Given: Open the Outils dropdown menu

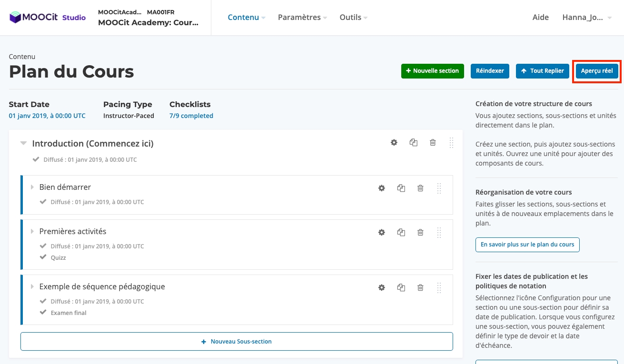Looking at the screenshot, I should 353,18.
